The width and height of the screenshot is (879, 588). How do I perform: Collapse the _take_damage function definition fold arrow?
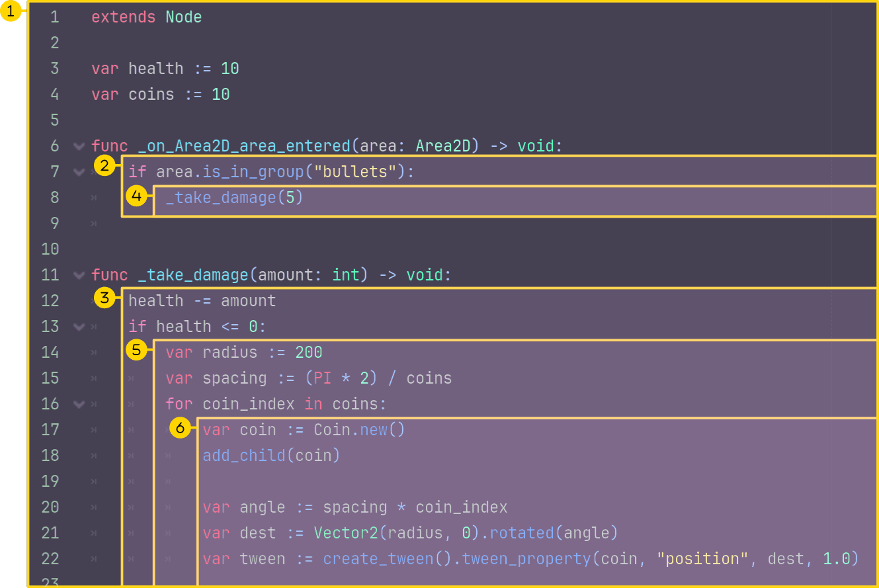point(79,274)
